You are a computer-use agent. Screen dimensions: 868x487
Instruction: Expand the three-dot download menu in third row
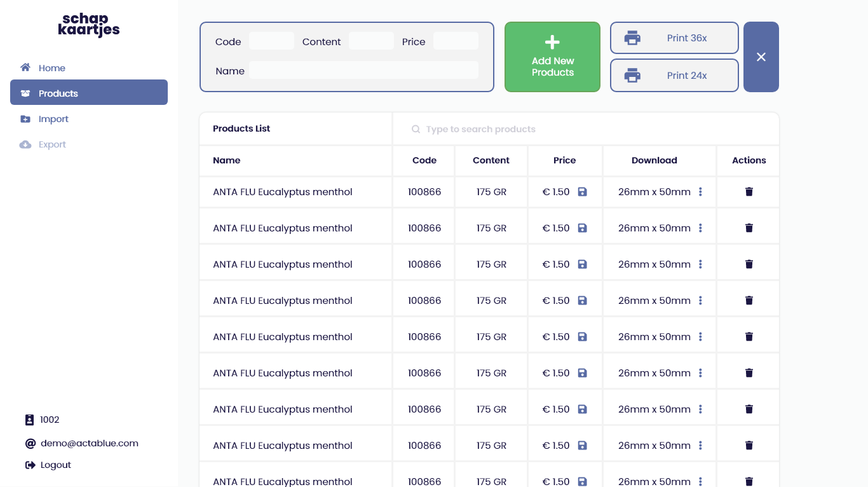(700, 264)
